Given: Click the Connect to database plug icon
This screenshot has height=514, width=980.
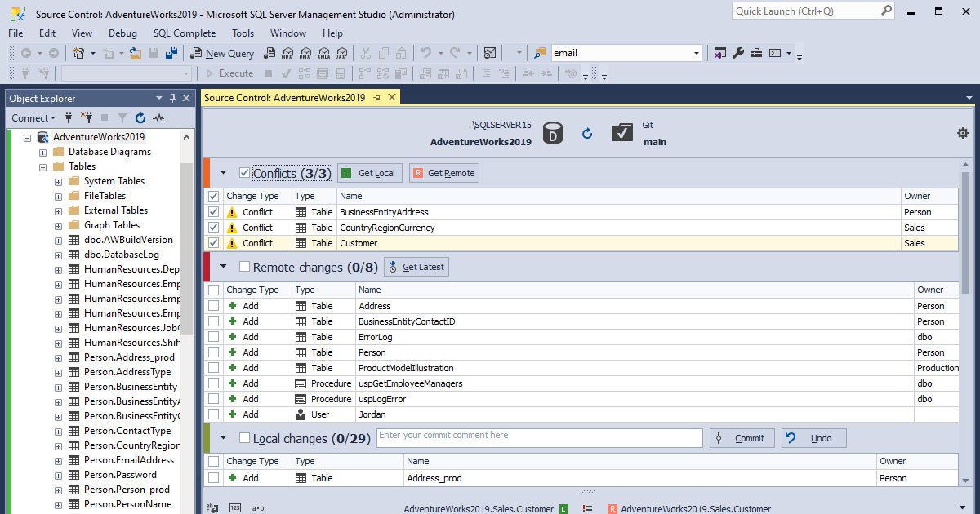Looking at the screenshot, I should [69, 117].
